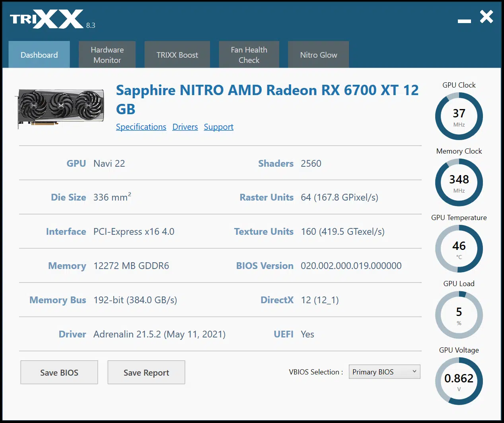Open the Drivers link
The width and height of the screenshot is (504, 423).
coord(185,127)
